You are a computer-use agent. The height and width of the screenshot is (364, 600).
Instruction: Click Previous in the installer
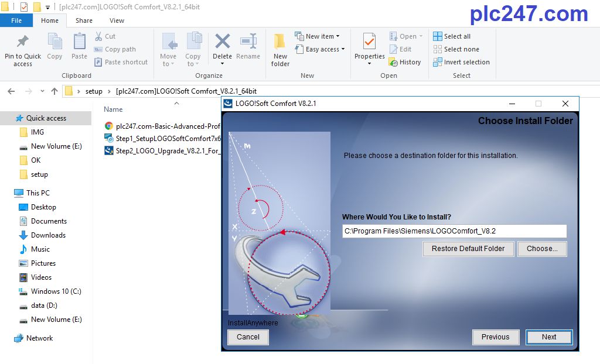[x=496, y=337]
